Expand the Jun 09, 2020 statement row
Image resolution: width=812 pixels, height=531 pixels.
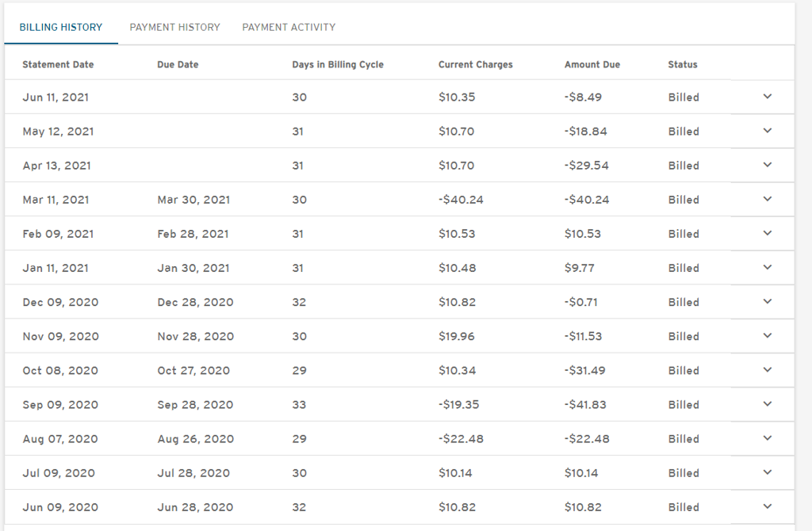tap(768, 506)
